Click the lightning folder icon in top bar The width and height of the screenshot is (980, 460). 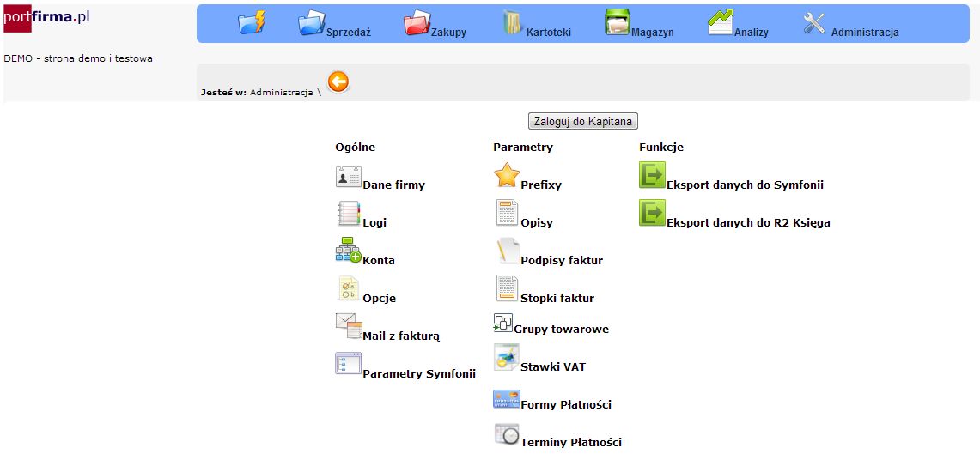[x=252, y=22]
